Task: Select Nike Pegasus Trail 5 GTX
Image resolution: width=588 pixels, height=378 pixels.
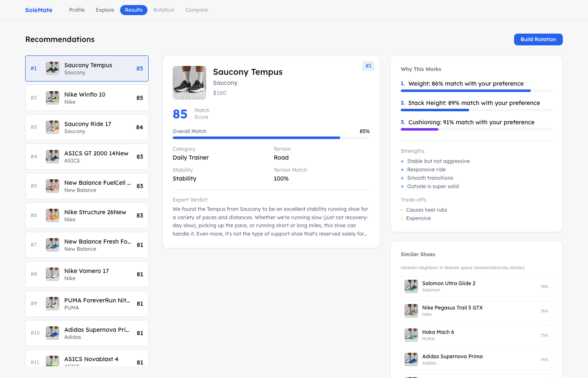Action: click(476, 311)
